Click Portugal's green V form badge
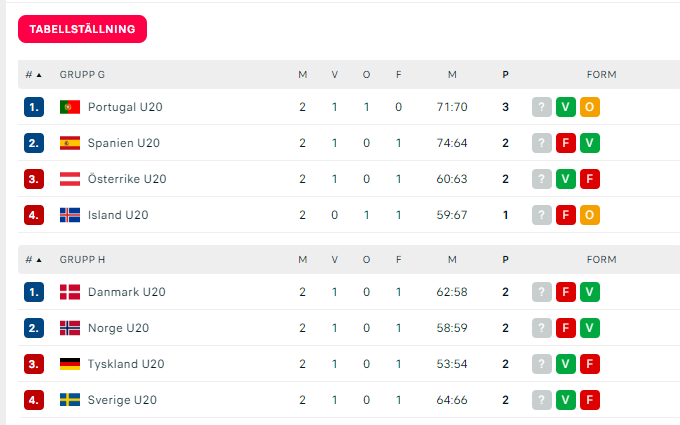The width and height of the screenshot is (680, 425). pyautogui.click(x=566, y=107)
